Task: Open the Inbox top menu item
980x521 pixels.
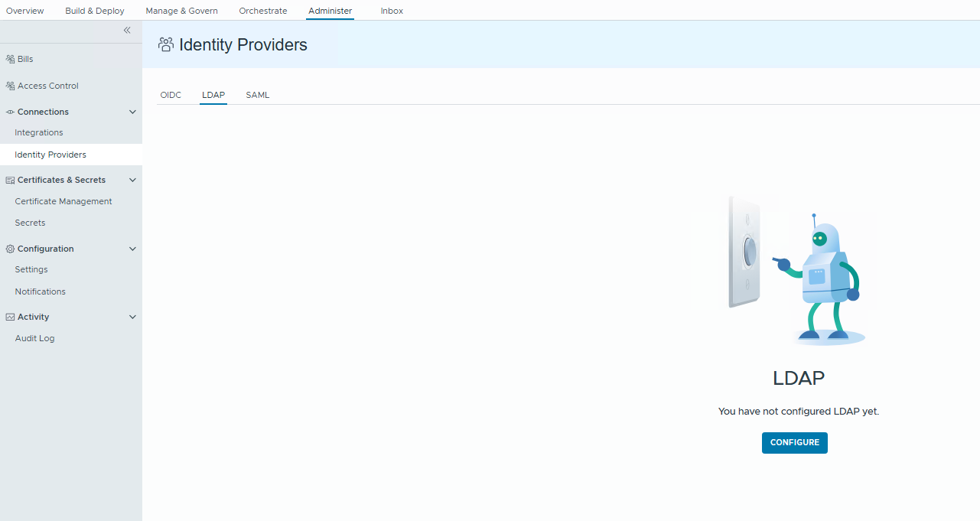Action: 392,11
